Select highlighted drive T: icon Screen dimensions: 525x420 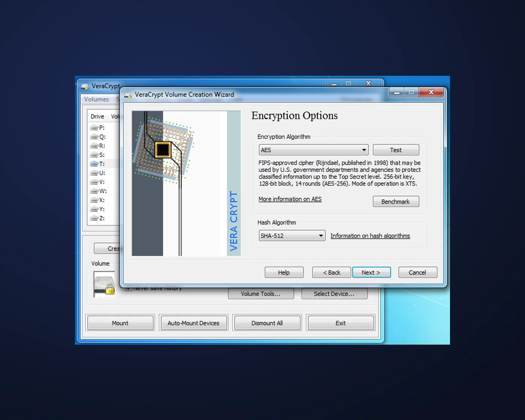94,164
